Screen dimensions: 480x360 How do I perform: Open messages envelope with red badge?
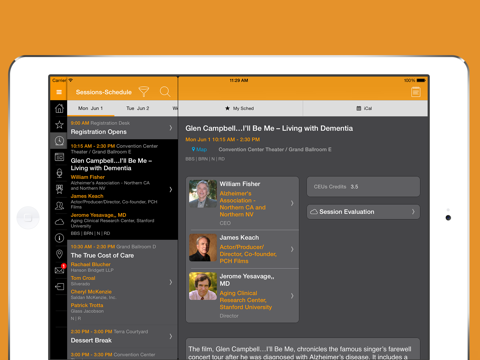point(60,269)
